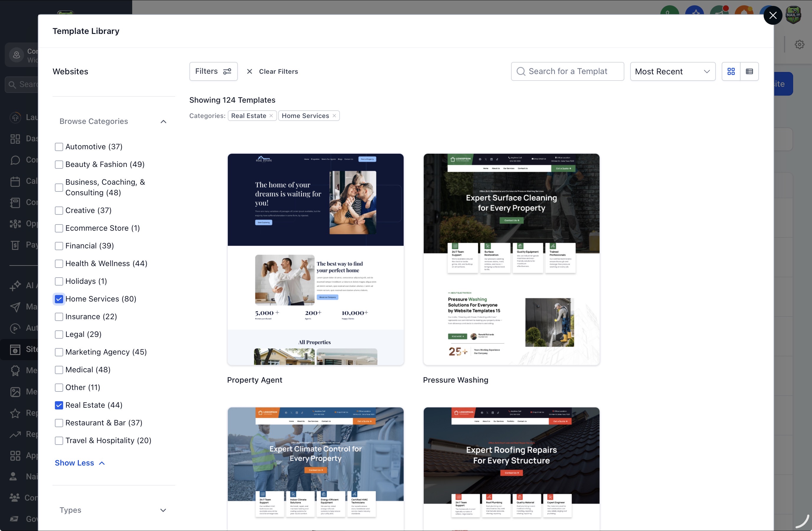Open the Filters menu
Viewport: 812px width, 531px height.
pyautogui.click(x=213, y=71)
